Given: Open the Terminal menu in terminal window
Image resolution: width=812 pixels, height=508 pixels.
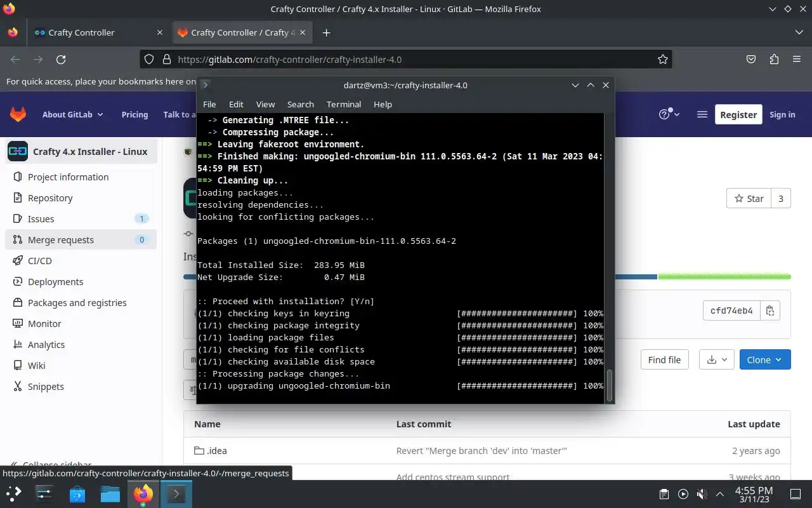Looking at the screenshot, I should (x=344, y=104).
